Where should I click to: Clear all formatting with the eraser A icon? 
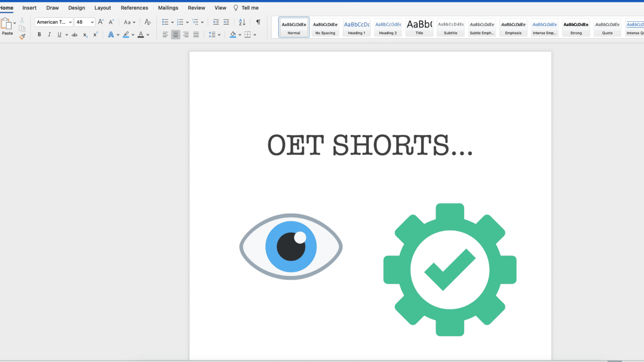pos(147,22)
